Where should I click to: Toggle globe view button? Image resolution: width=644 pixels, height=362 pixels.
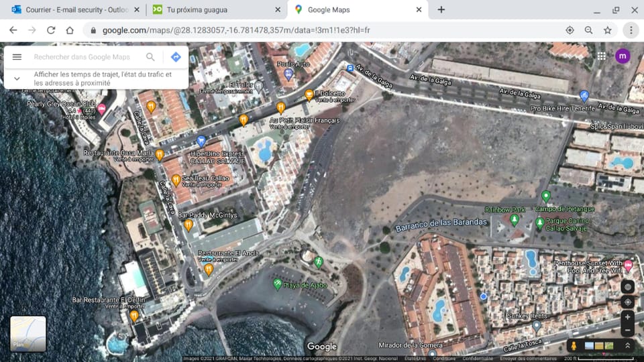[x=628, y=287]
